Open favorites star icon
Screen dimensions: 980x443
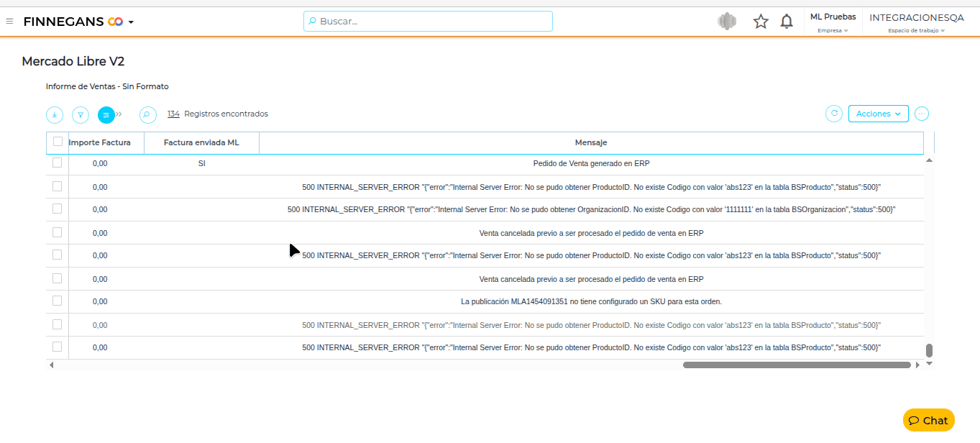point(761,22)
